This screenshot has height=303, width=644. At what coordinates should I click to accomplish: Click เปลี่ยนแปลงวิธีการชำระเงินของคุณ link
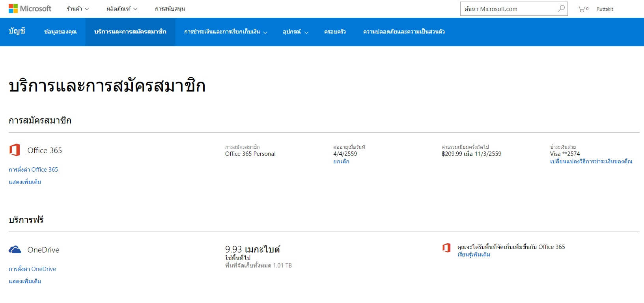(591, 161)
